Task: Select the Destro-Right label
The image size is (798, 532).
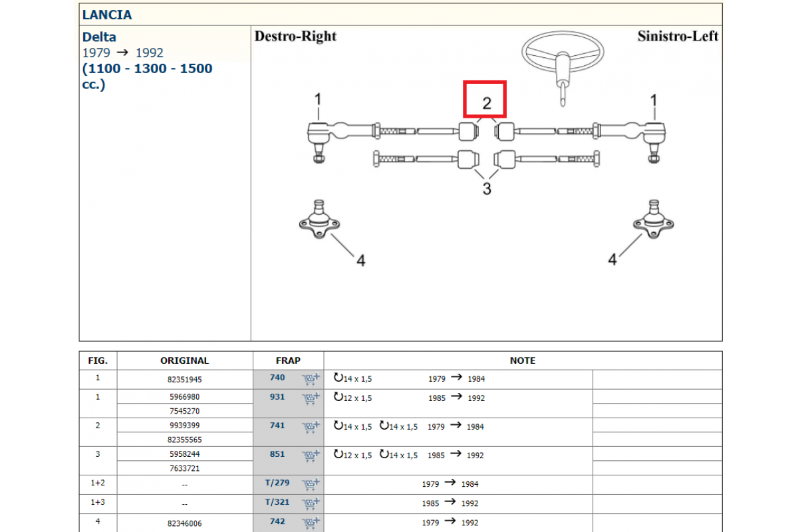Action: [296, 36]
